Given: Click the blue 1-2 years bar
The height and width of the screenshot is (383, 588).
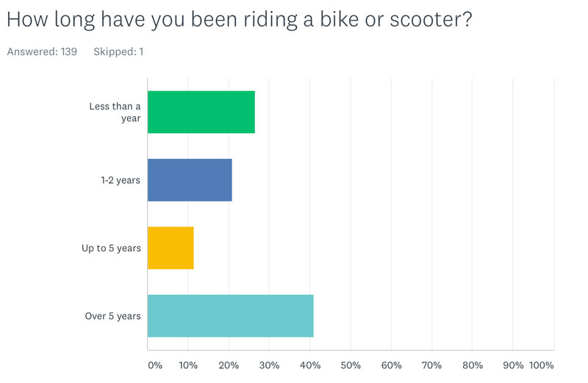Looking at the screenshot, I should [190, 180].
